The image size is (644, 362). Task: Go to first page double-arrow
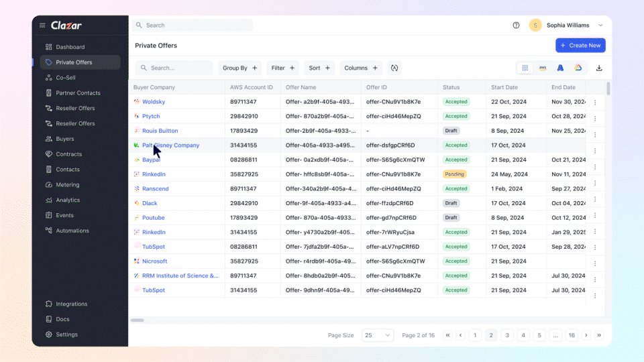(x=447, y=335)
